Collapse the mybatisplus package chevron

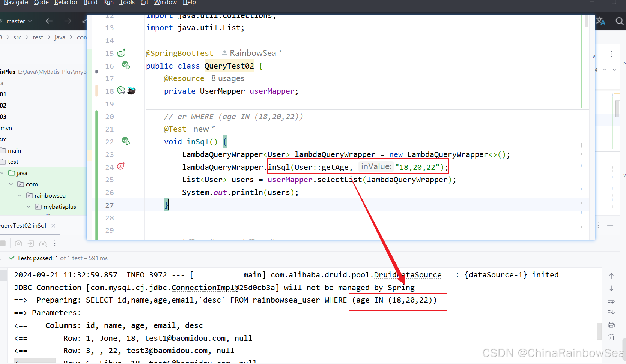click(x=29, y=207)
